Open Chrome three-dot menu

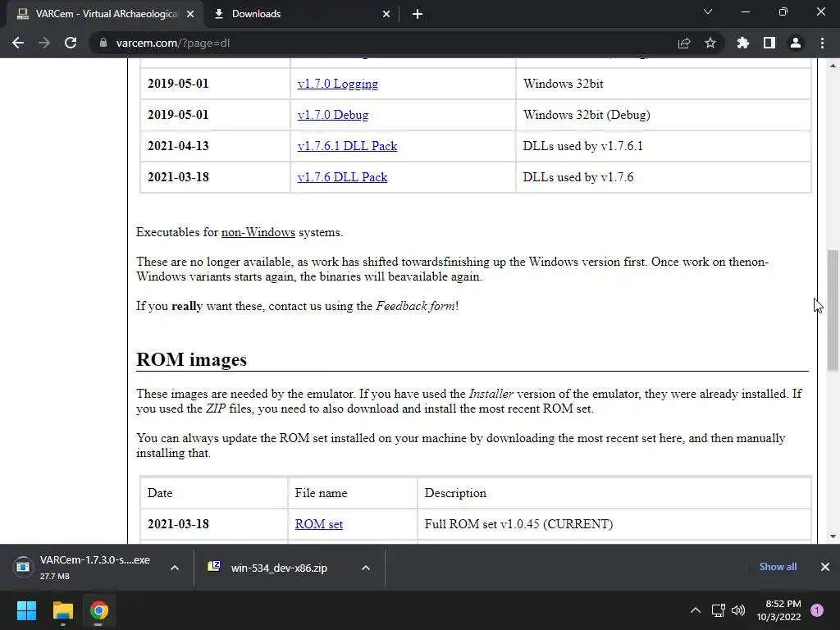[822, 43]
